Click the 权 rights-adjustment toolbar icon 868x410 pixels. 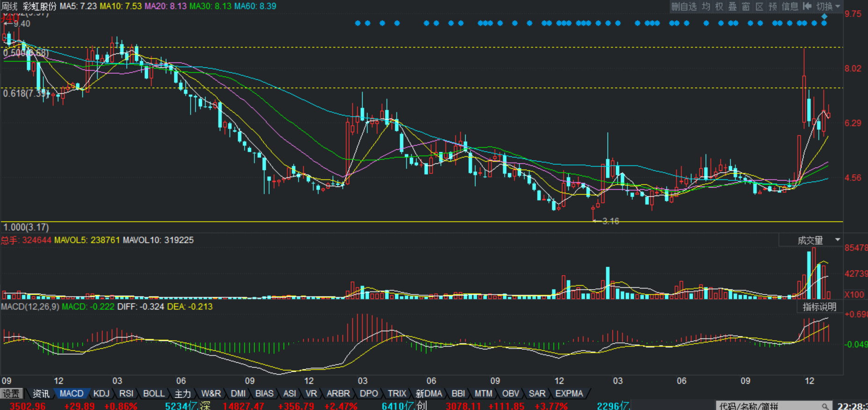(x=719, y=6)
